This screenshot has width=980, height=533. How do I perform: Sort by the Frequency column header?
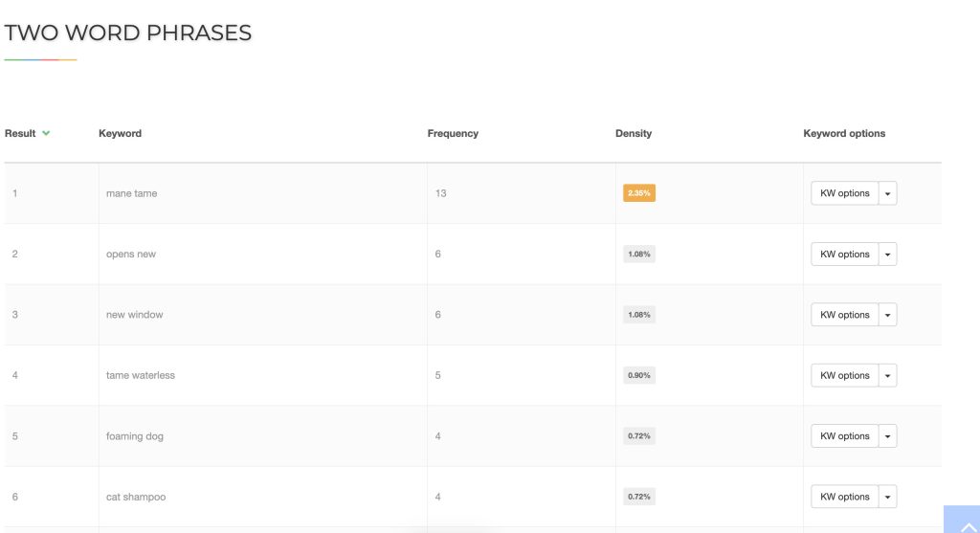[x=453, y=134]
